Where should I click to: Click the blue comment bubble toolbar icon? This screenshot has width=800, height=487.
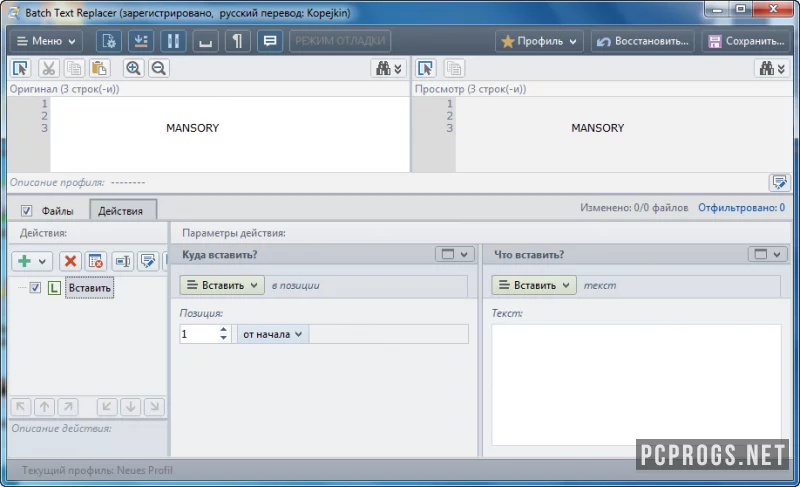[x=270, y=41]
